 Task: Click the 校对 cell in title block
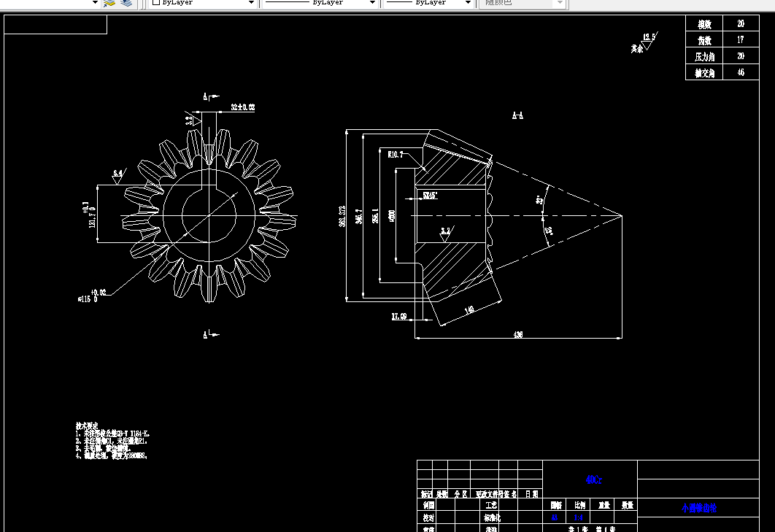(428, 517)
